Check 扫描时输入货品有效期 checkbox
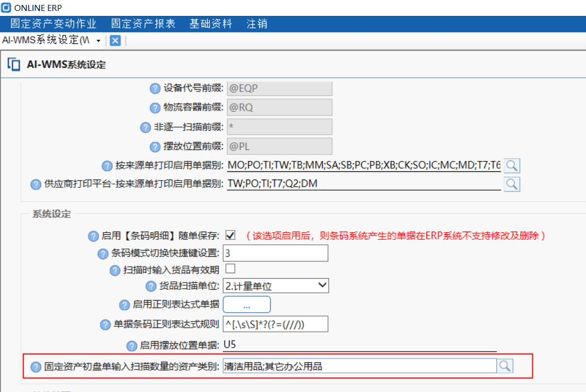Viewport: 586px width, 392px height. click(x=231, y=269)
